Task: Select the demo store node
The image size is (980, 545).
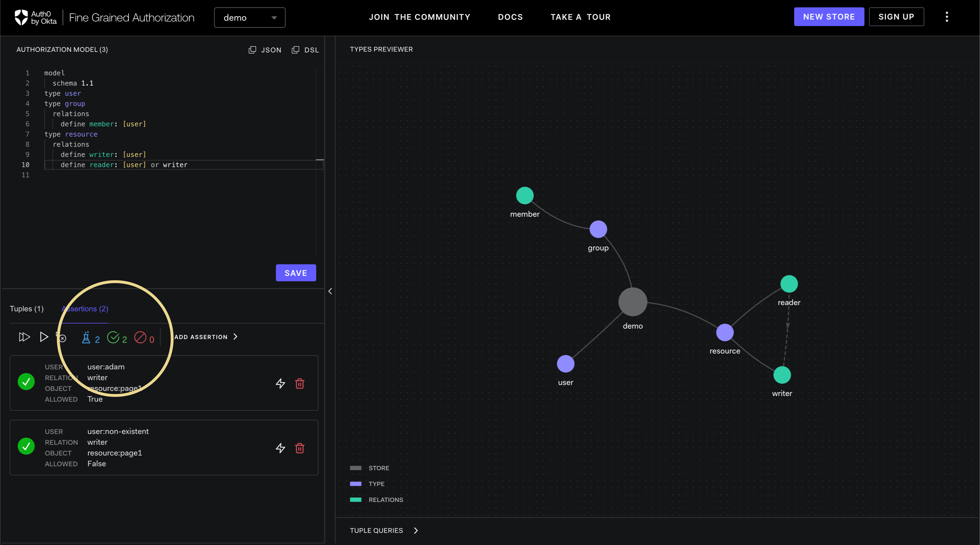Action: (633, 302)
